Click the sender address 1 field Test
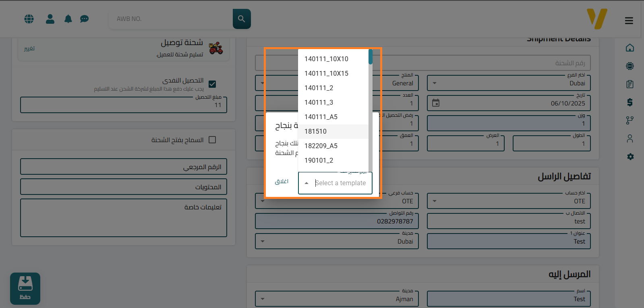This screenshot has width=644, height=308. 509,241
